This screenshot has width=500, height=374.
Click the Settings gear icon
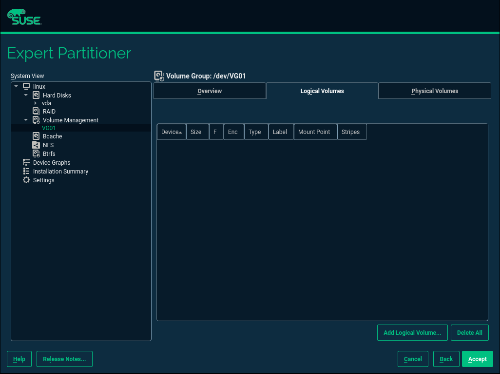click(x=26, y=180)
